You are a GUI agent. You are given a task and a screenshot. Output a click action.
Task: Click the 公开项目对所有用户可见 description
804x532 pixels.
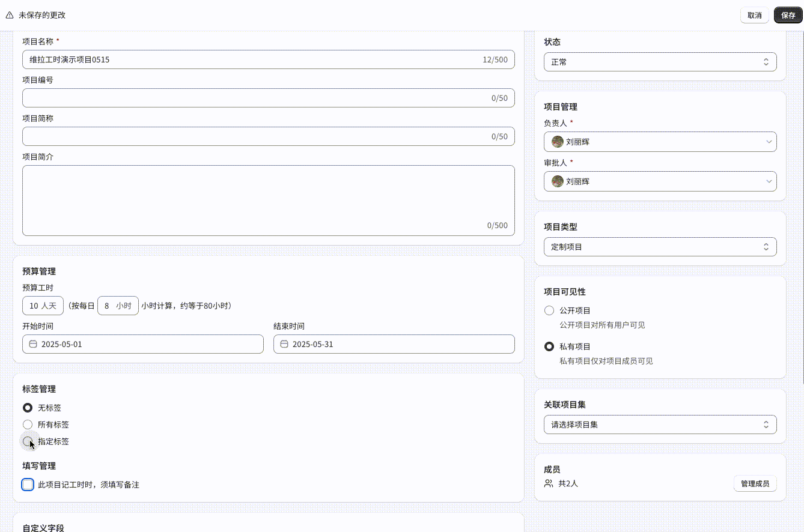(x=602, y=325)
